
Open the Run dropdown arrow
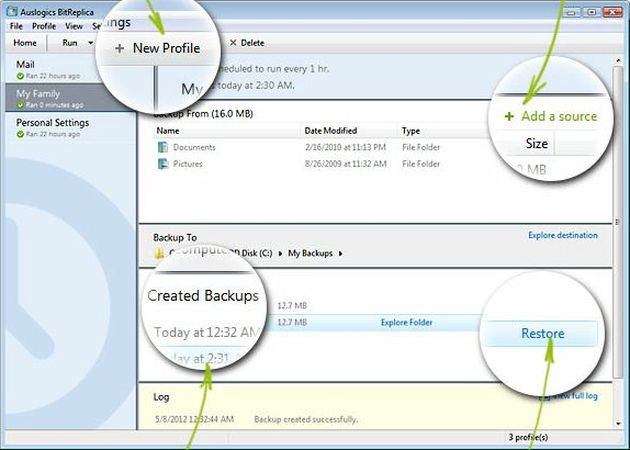pyautogui.click(x=90, y=43)
